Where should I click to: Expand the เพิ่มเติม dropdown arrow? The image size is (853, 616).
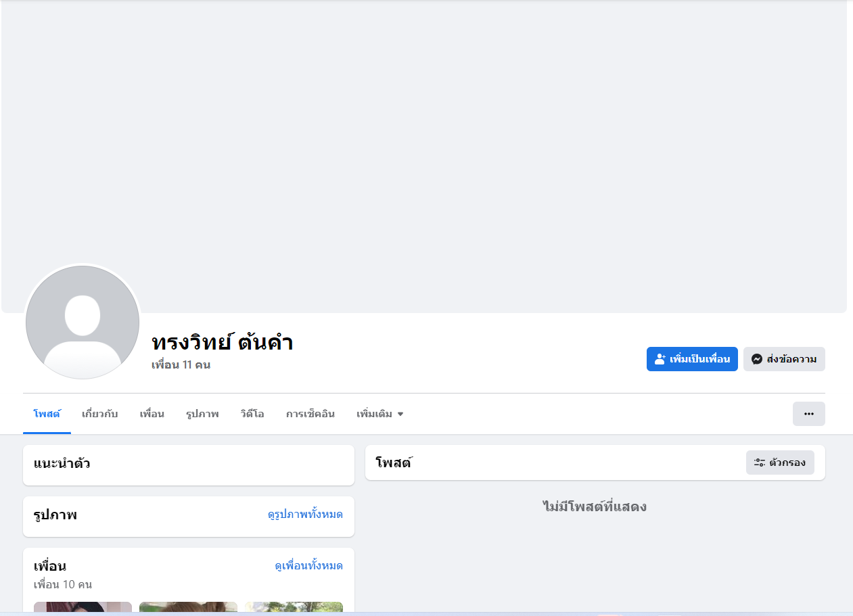click(400, 414)
